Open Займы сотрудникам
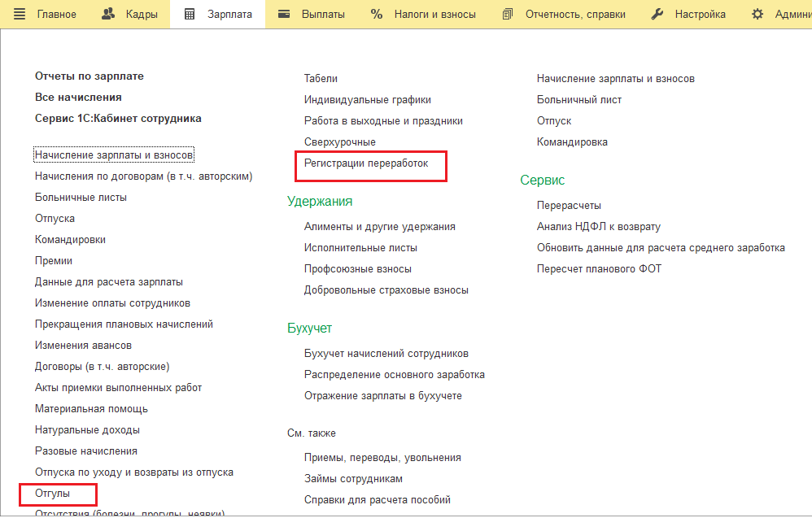The image size is (812, 518). pos(353,479)
